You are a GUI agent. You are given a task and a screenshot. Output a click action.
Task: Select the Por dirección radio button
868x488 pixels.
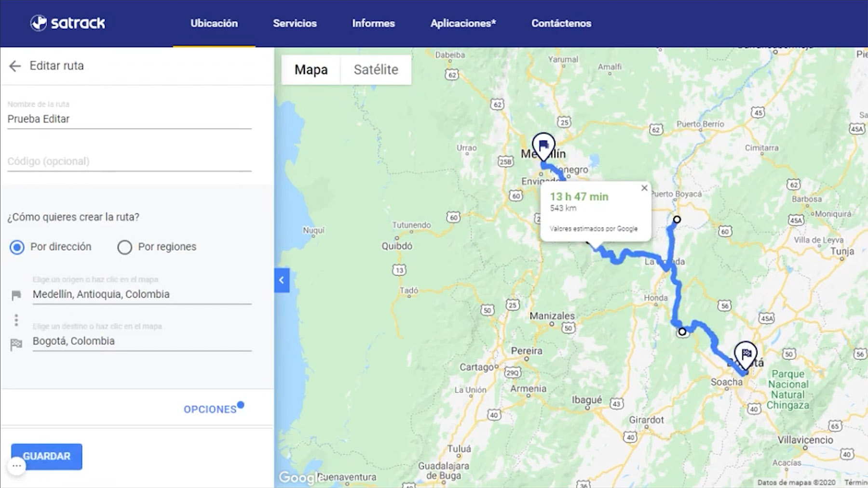point(17,247)
